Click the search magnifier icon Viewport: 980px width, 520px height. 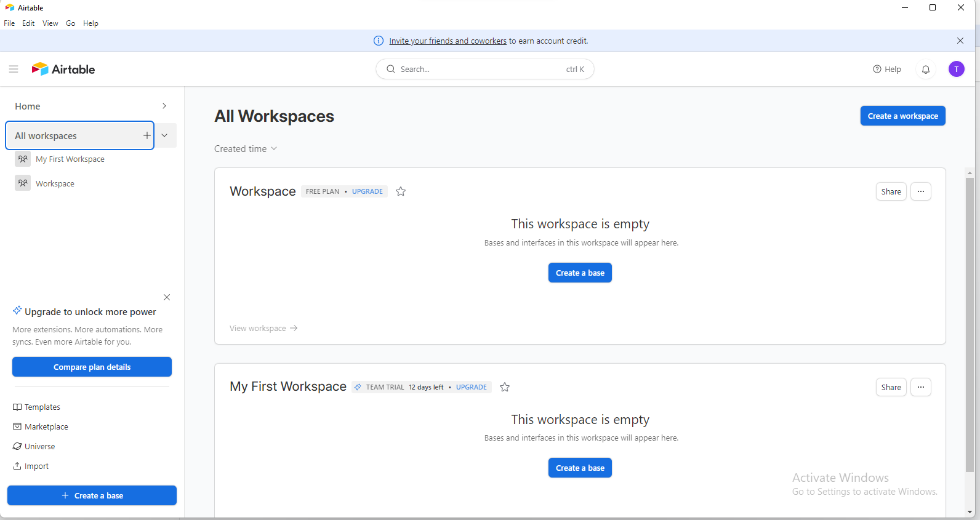[x=391, y=69]
